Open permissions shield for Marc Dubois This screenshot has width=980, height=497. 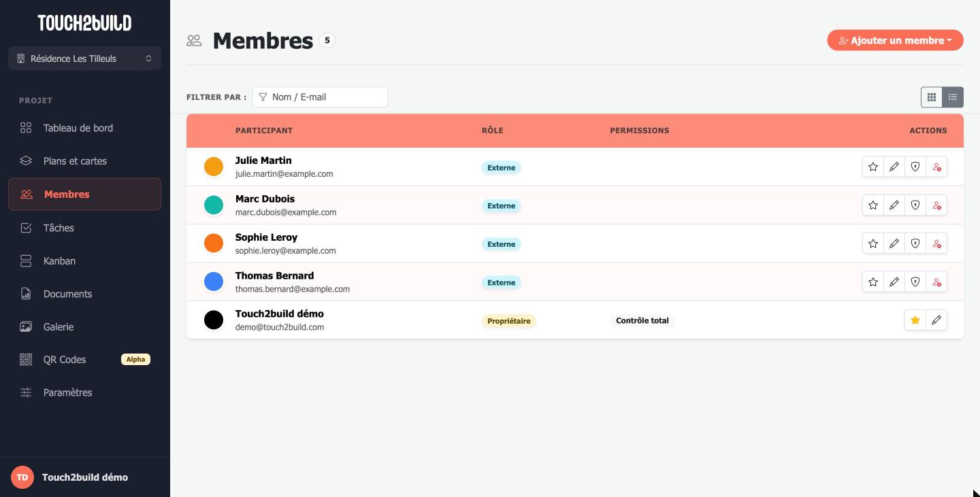click(915, 205)
